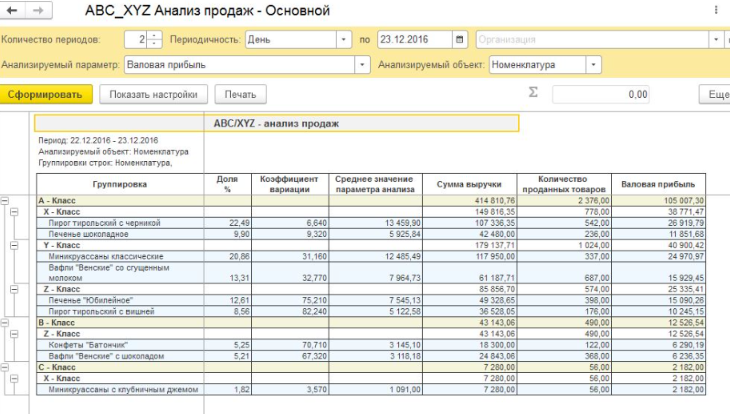Click the sum value field showing 0,00

point(601,94)
